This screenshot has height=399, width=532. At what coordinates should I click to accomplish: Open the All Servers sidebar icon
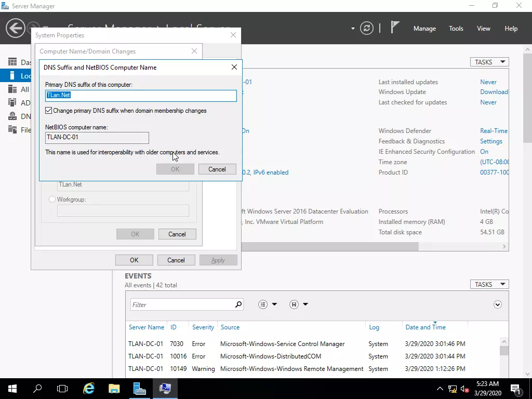point(12,89)
